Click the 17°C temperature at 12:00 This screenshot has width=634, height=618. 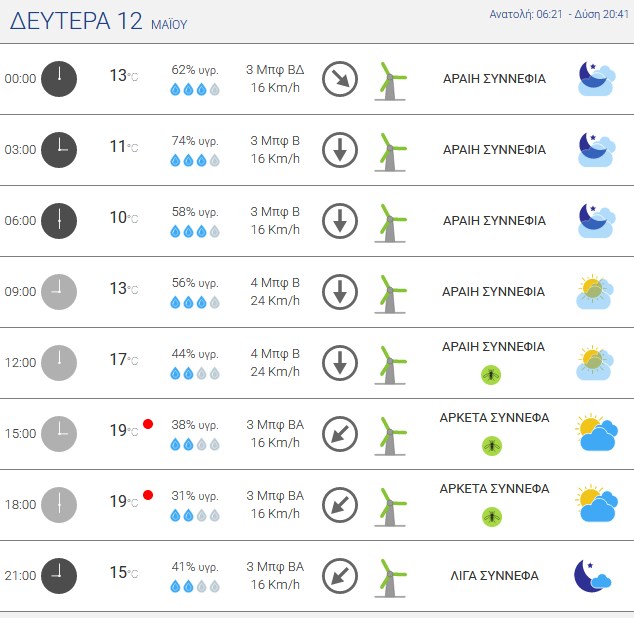point(124,359)
